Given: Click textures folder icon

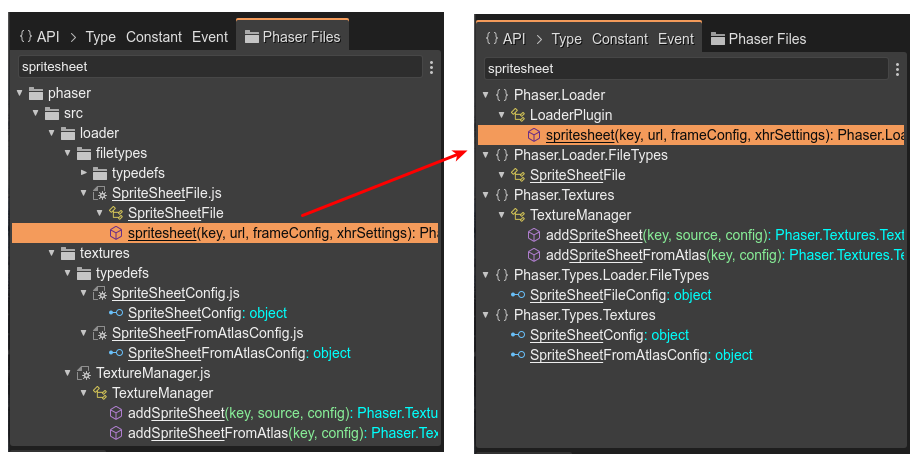Looking at the screenshot, I should pyautogui.click(x=68, y=254).
